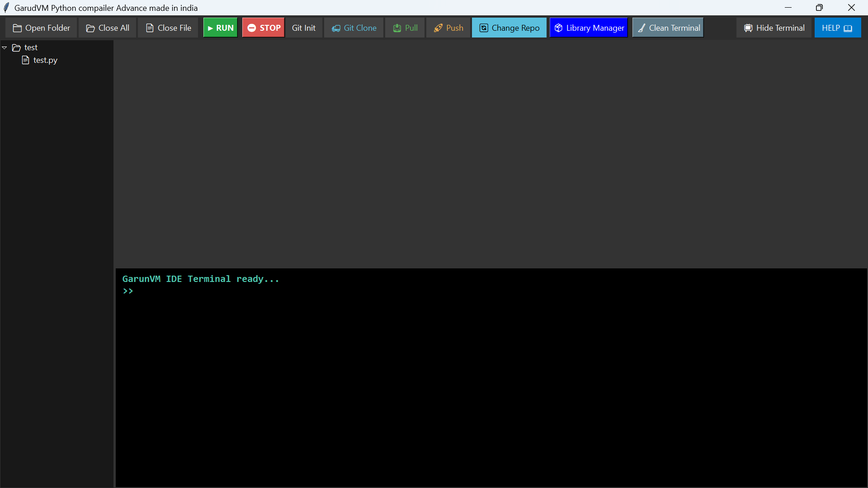Image resolution: width=868 pixels, height=488 pixels.
Task: Change the active repository
Action: click(x=509, y=28)
